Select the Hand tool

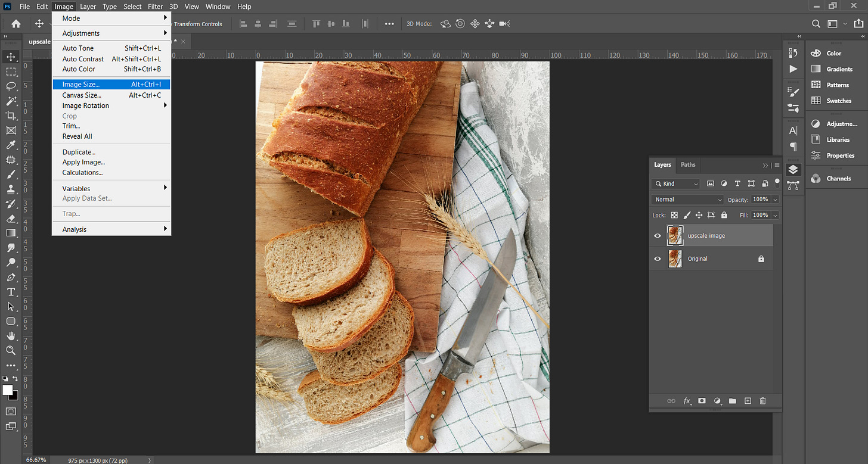click(x=11, y=336)
